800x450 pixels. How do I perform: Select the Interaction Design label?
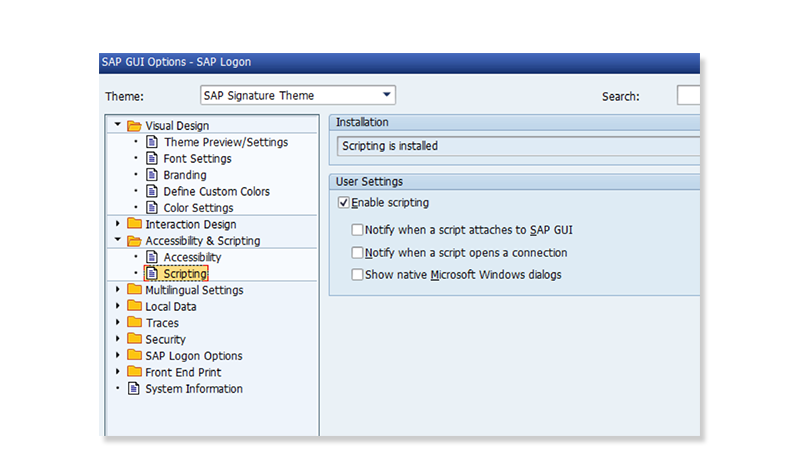click(191, 224)
